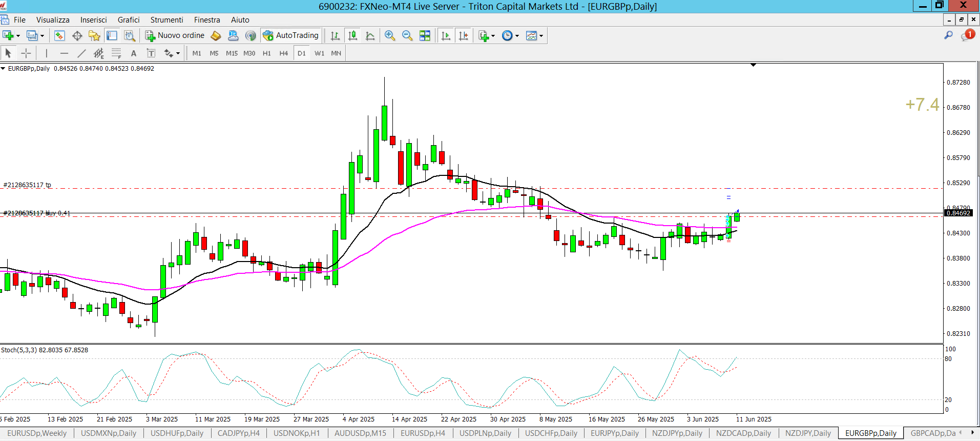Open chart profiles icon

[32, 35]
